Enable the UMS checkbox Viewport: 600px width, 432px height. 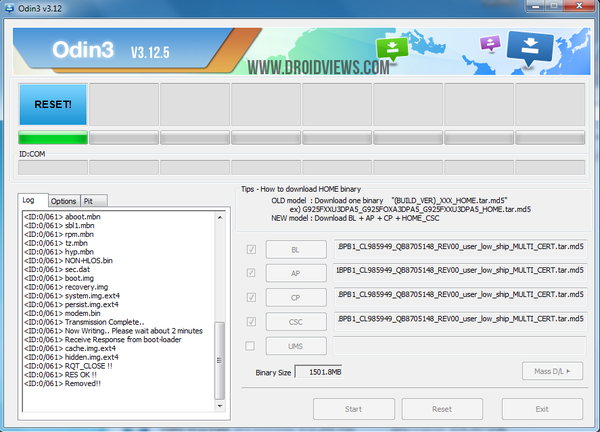click(250, 345)
